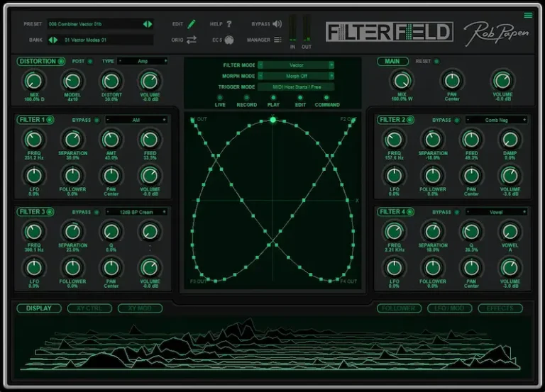Click the Main Volume knob
545x392 pixels.
click(x=502, y=81)
